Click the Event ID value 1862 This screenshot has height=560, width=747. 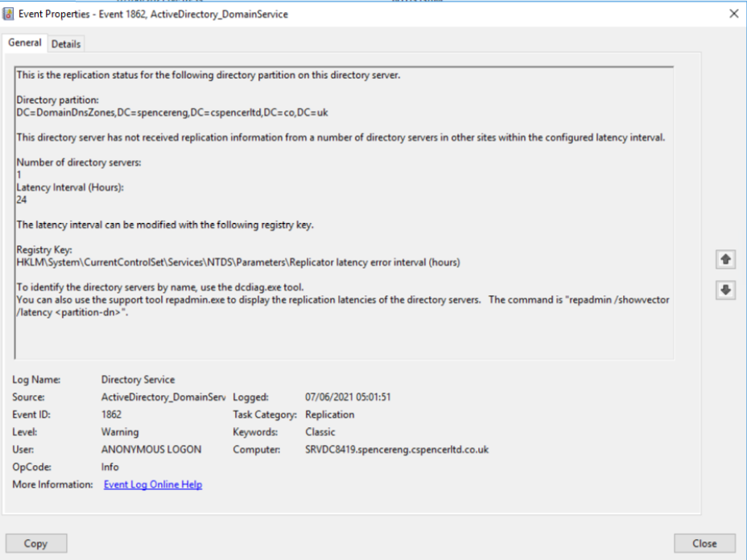click(111, 414)
